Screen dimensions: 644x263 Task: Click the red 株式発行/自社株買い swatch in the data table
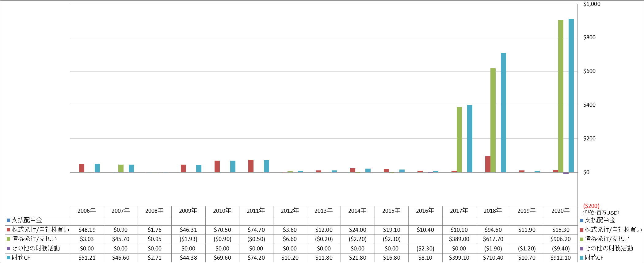[x=9, y=230]
